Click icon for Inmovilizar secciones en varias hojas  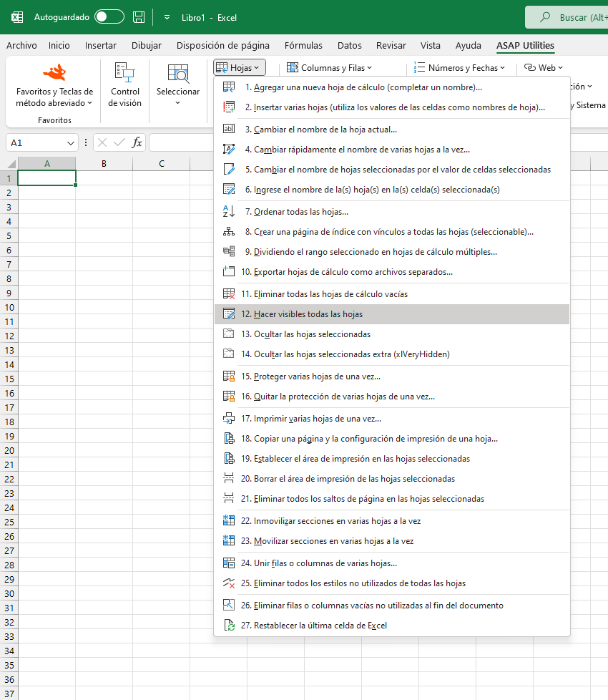pyautogui.click(x=229, y=520)
